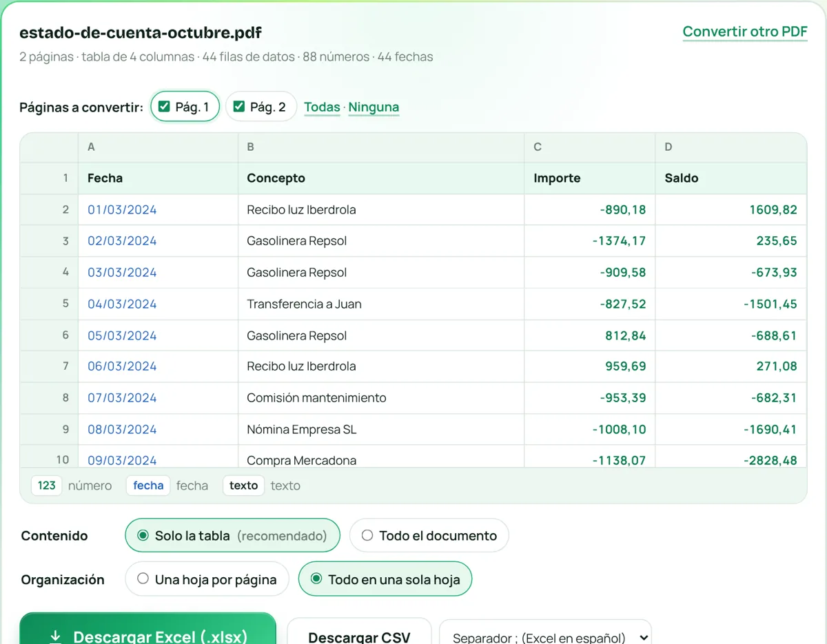This screenshot has height=644, width=827.
Task: Click the Importe header cell
Action: pos(590,178)
